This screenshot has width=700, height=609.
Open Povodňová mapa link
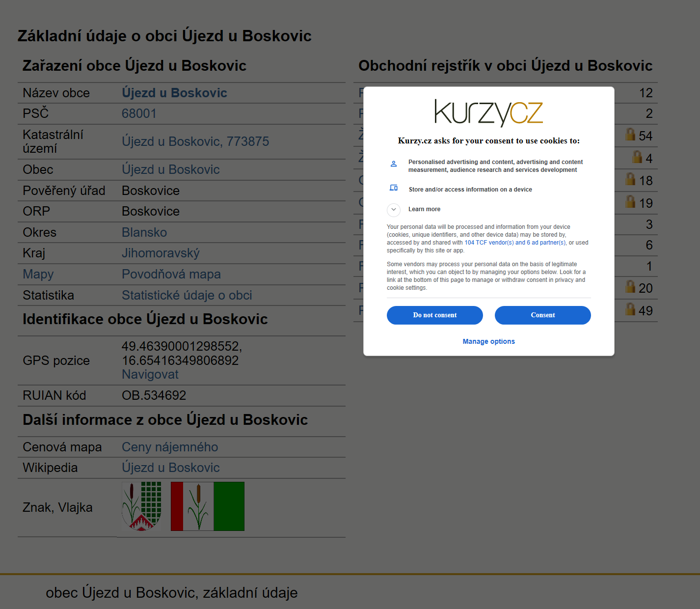point(171,275)
